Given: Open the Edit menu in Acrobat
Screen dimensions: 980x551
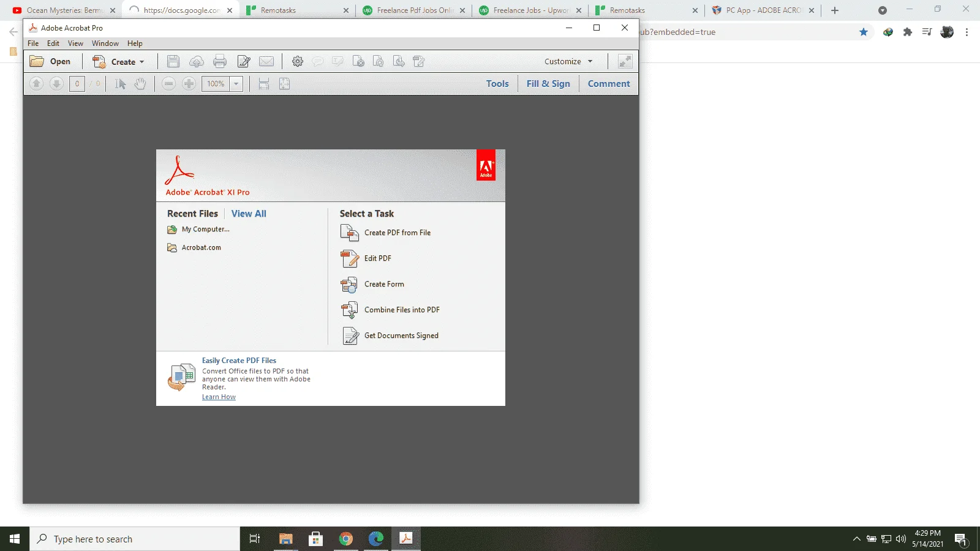Looking at the screenshot, I should point(53,43).
